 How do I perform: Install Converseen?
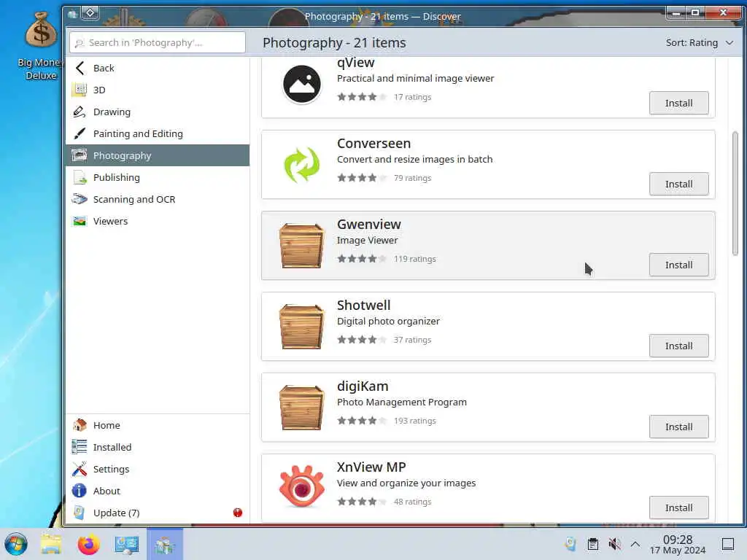(678, 184)
